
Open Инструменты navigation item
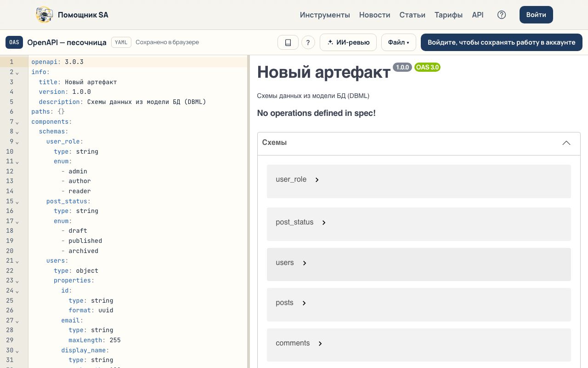(x=325, y=15)
